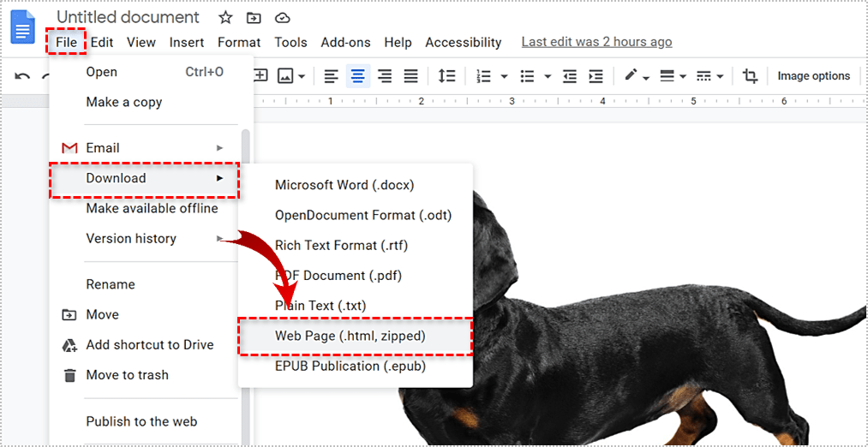
Task: Star the Untitled document
Action: tap(224, 18)
